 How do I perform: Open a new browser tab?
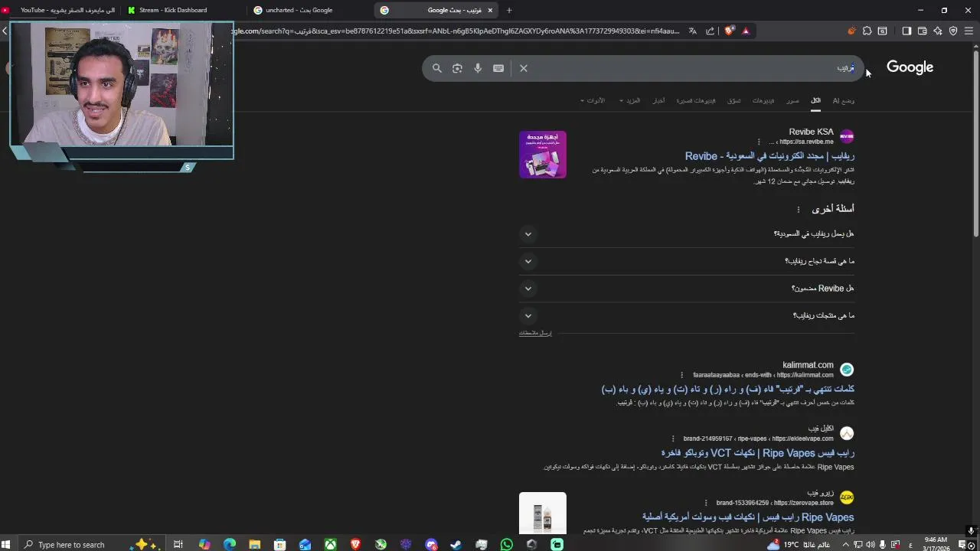tap(509, 10)
